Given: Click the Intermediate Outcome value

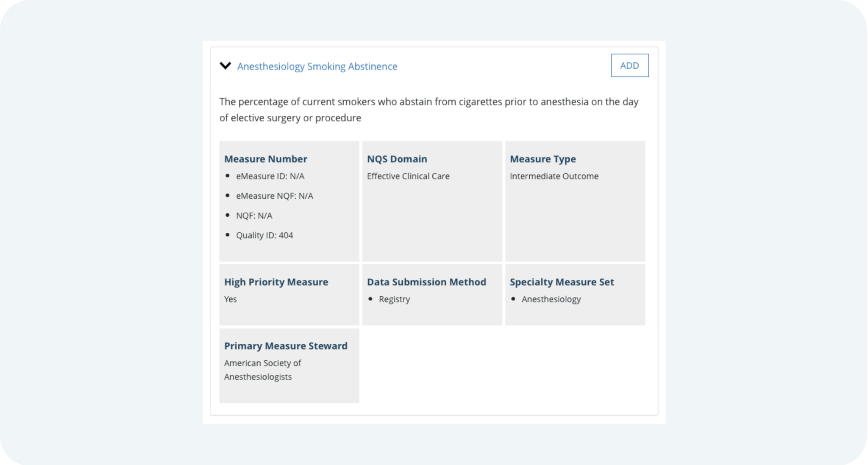Looking at the screenshot, I should click(554, 176).
